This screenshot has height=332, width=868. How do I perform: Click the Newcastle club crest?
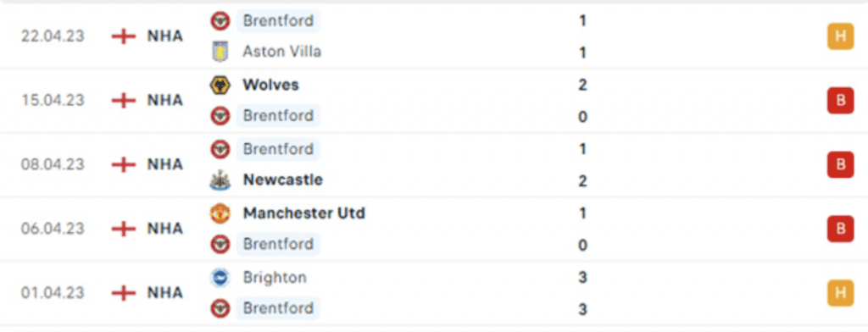[220, 180]
